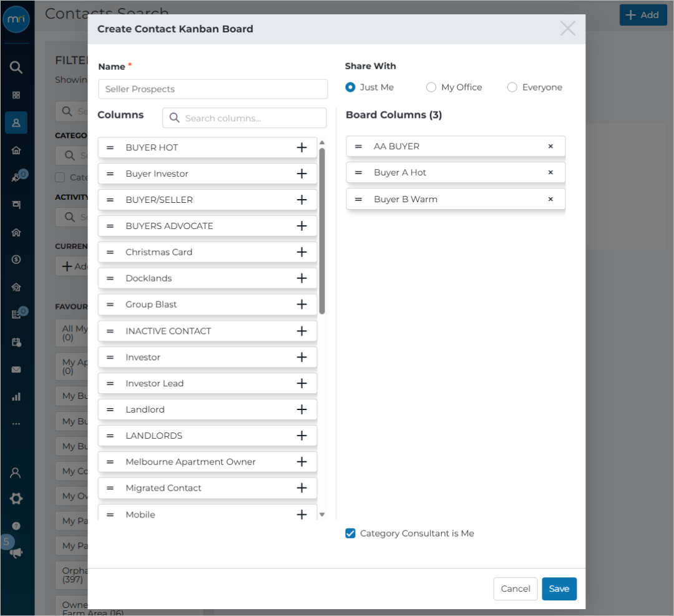Cancel creating the Kanban board
Viewport: 674px width, 616px height.
[x=515, y=589]
